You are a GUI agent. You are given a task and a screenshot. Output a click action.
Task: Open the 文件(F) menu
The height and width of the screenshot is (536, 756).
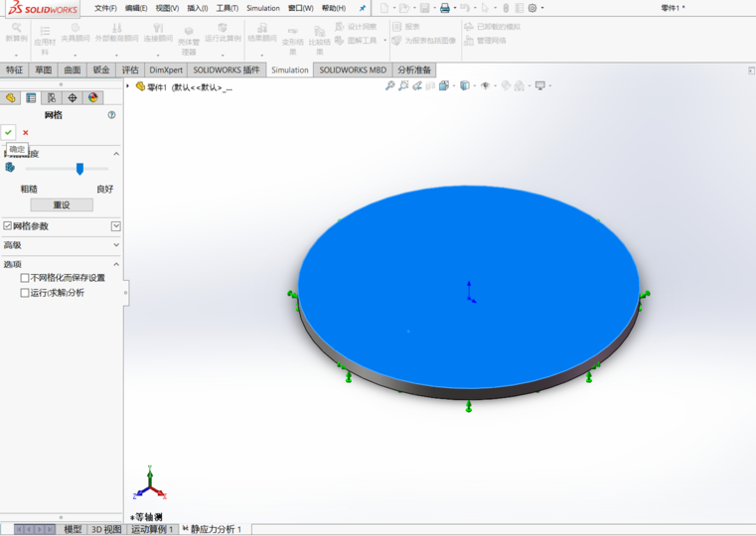pos(105,8)
